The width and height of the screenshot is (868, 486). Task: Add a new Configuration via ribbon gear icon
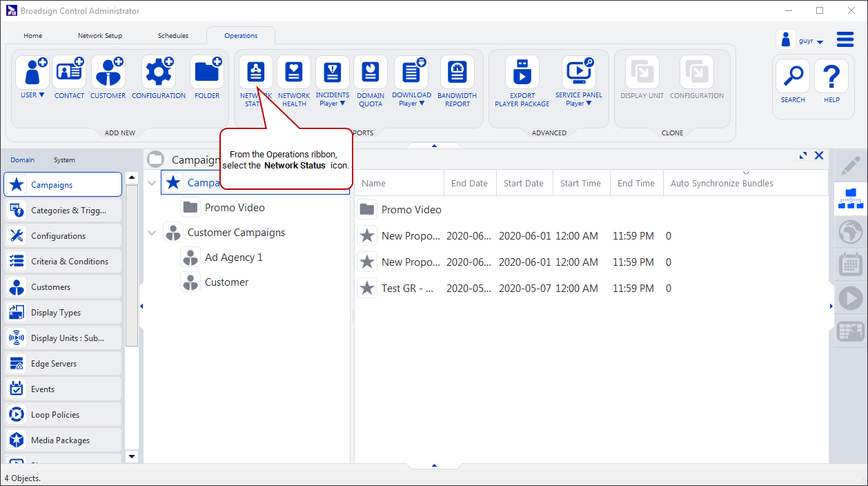coord(159,72)
